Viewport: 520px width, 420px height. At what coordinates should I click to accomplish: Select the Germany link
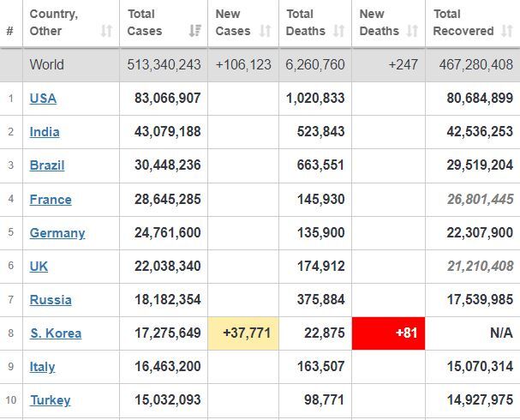tap(57, 233)
